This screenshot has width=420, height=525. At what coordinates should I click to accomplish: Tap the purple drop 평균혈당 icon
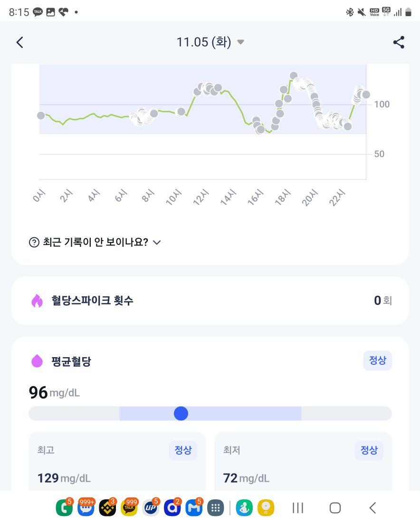pos(37,361)
